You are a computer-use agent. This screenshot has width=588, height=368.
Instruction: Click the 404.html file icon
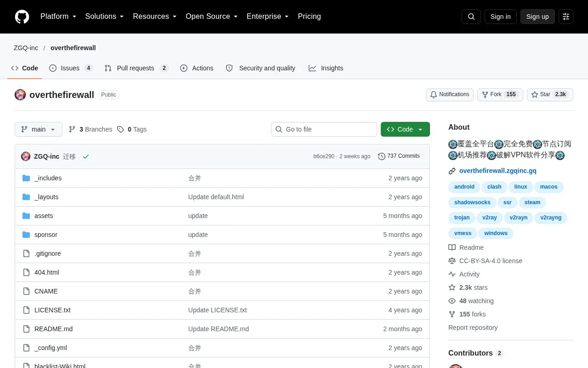click(x=26, y=272)
